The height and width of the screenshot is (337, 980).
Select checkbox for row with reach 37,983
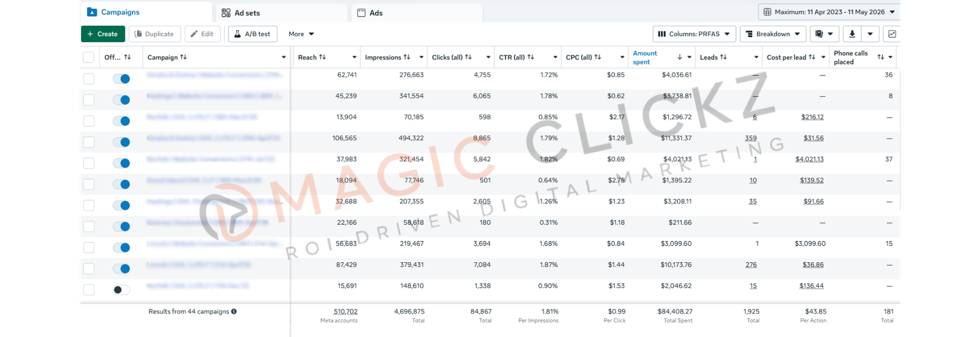[89, 164]
